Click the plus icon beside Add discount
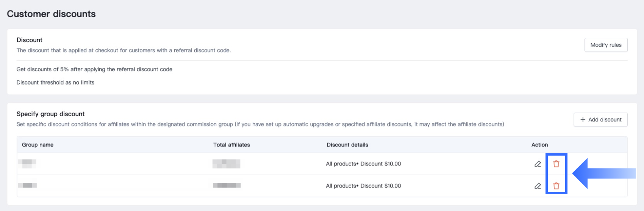This screenshot has width=644, height=211. [x=583, y=120]
